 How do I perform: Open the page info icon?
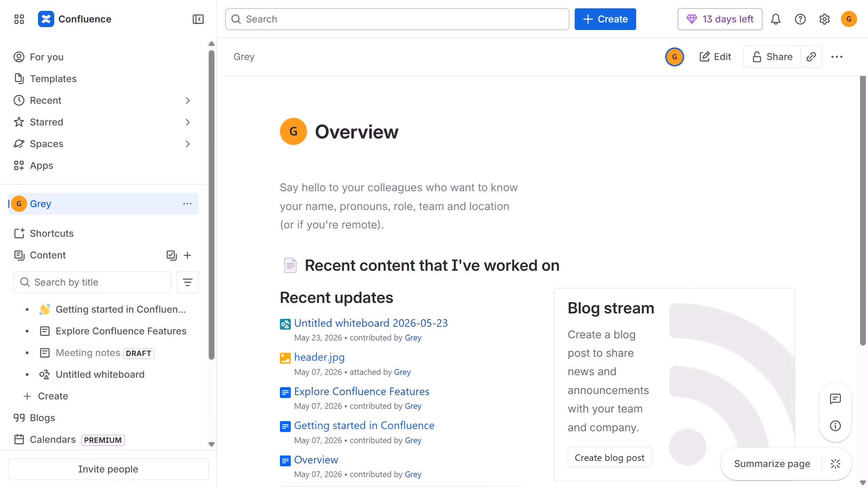(x=835, y=426)
